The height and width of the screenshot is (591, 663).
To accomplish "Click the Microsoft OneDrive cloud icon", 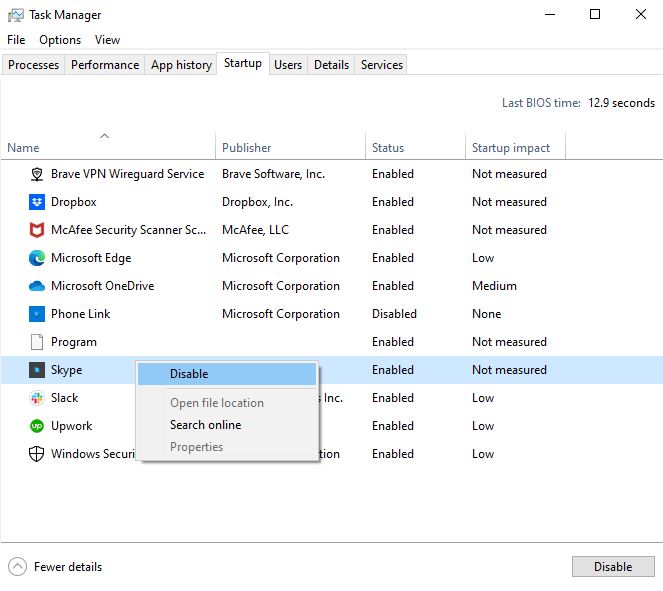I will click(37, 286).
